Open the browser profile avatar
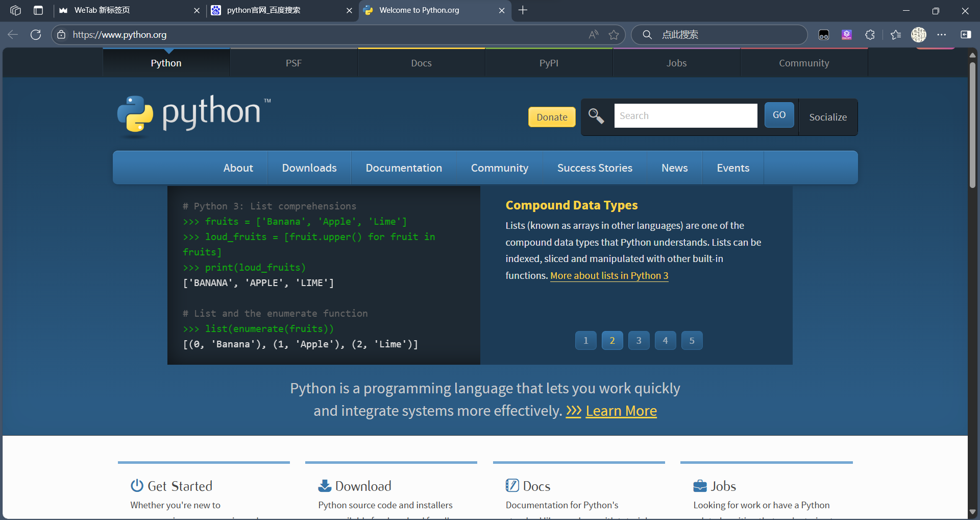Screen dimensions: 980x520 click(x=918, y=34)
